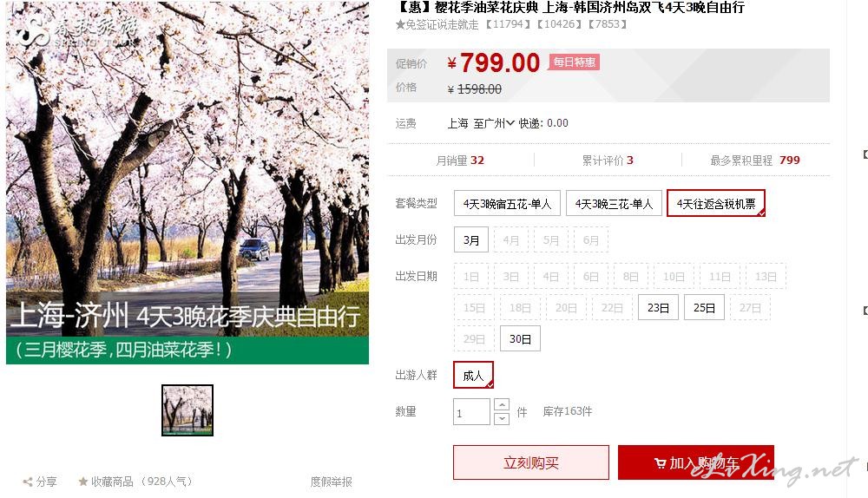Choose 3月 as departure month
Image resolution: width=868 pixels, height=498 pixels.
click(x=471, y=240)
